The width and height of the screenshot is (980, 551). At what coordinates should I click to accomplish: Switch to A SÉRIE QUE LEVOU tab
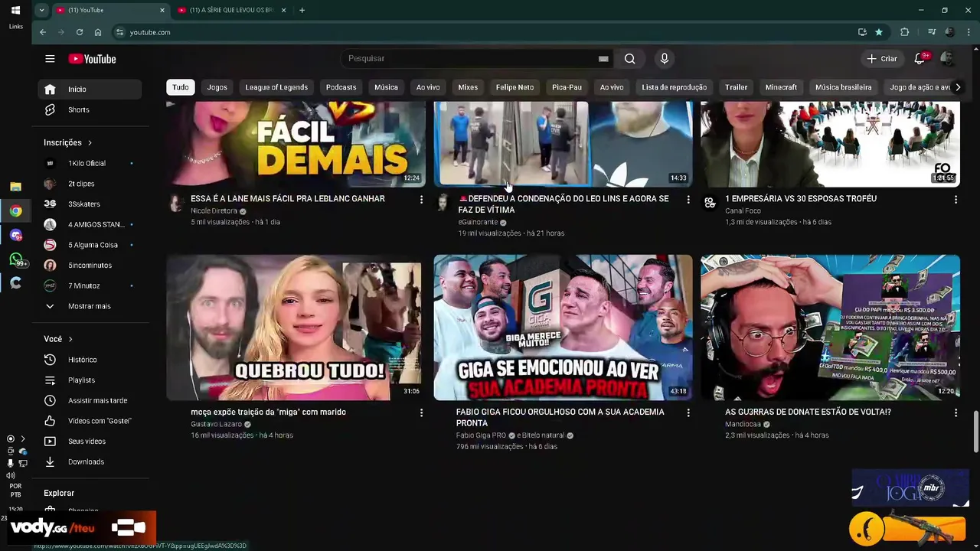point(232,10)
